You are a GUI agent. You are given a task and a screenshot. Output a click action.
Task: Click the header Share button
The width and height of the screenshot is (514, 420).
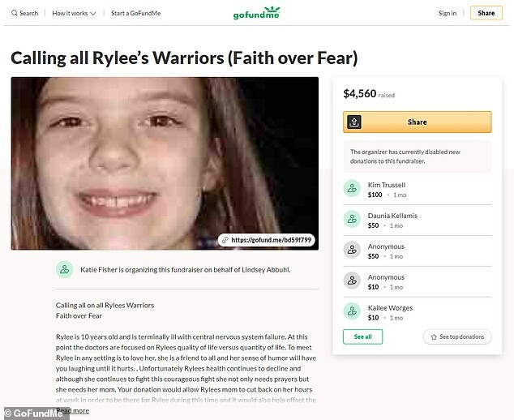pos(486,13)
